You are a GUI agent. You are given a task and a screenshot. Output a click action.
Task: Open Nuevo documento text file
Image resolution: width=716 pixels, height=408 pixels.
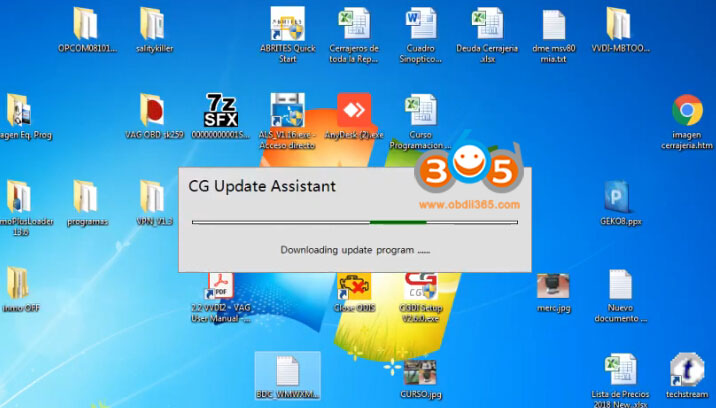621,284
